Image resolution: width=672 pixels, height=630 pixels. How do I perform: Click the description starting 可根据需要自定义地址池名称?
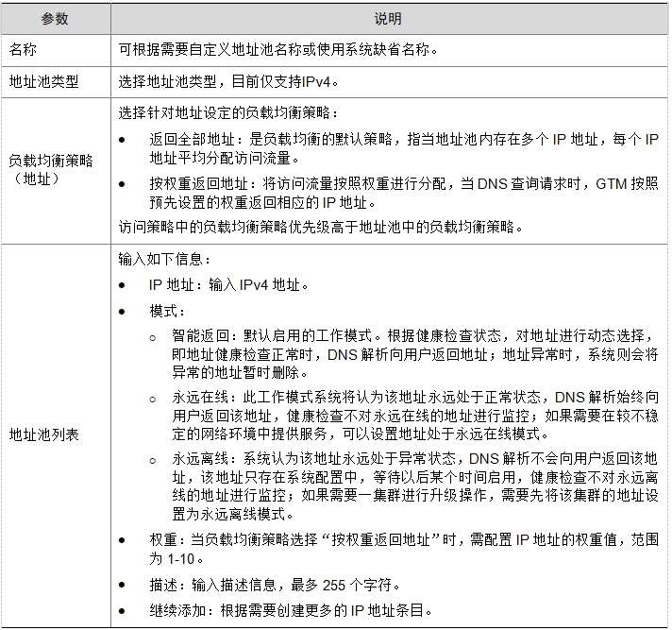tap(278, 50)
